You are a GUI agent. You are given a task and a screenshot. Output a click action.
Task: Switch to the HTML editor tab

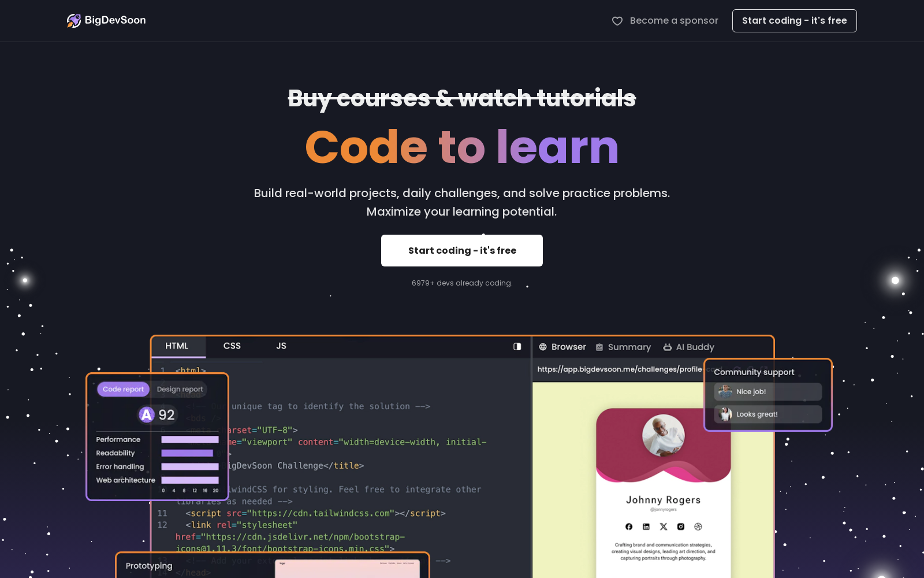click(x=177, y=346)
